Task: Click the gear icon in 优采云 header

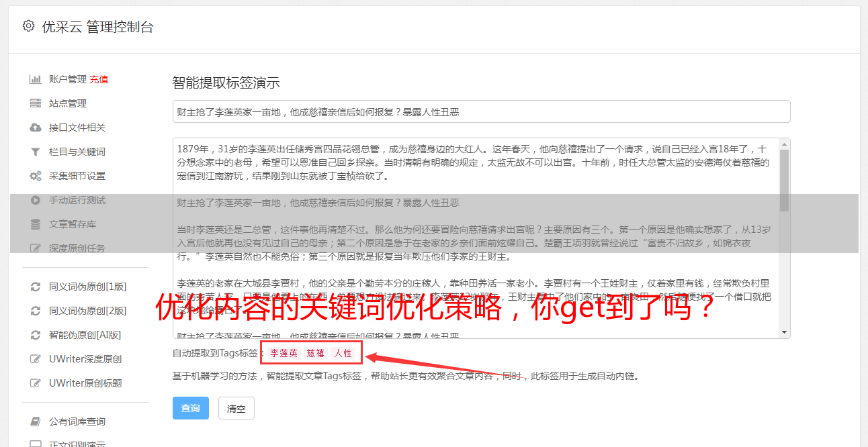Action: pos(28,26)
